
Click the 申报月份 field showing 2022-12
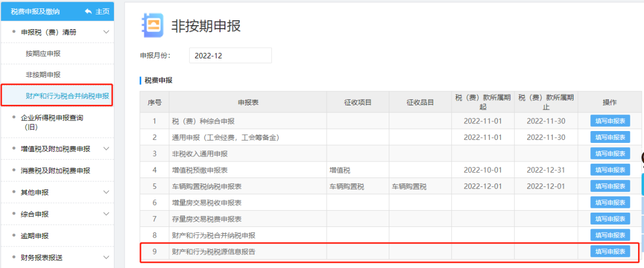click(x=230, y=55)
